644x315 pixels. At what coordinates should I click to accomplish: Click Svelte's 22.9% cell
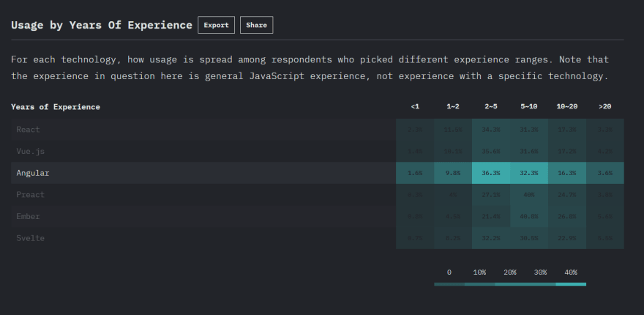[x=566, y=238]
